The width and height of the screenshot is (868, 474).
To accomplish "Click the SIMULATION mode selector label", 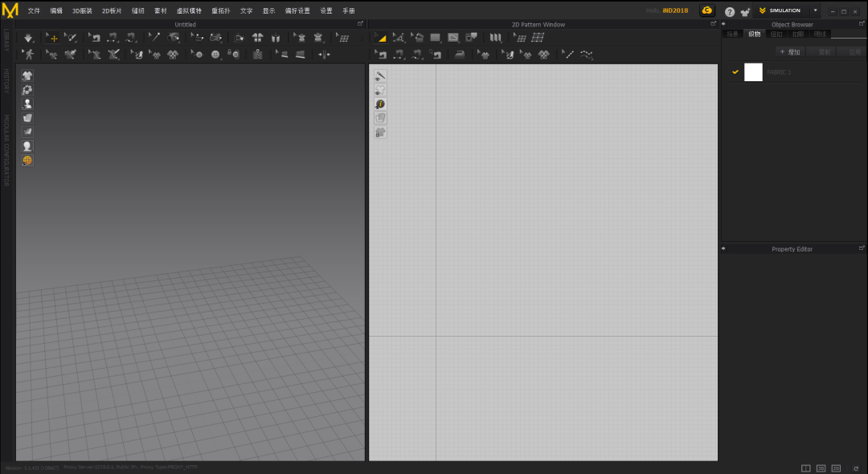I will coord(784,10).
